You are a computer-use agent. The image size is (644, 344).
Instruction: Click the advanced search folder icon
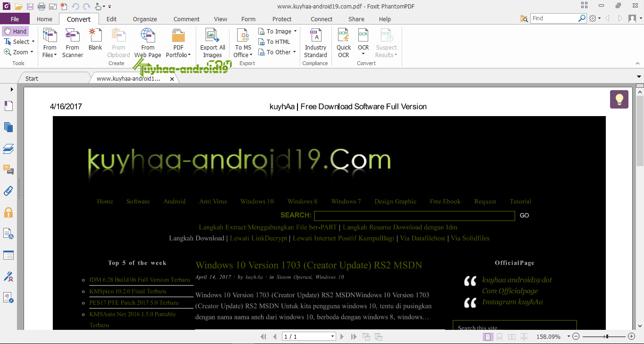click(524, 18)
